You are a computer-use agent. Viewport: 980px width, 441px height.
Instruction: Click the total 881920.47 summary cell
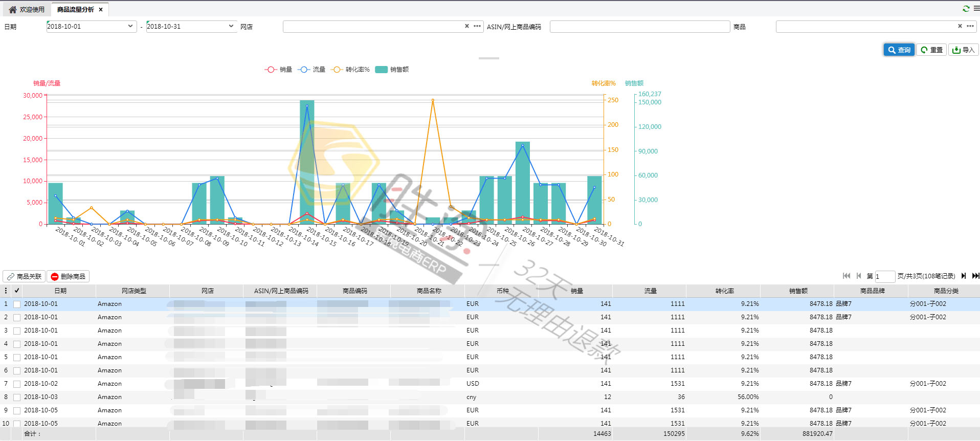pos(797,434)
